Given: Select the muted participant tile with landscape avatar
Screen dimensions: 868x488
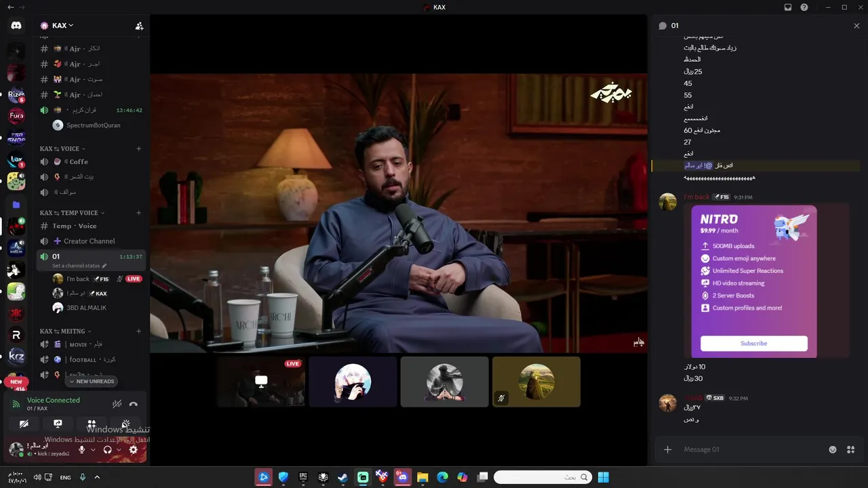Looking at the screenshot, I should 536,382.
